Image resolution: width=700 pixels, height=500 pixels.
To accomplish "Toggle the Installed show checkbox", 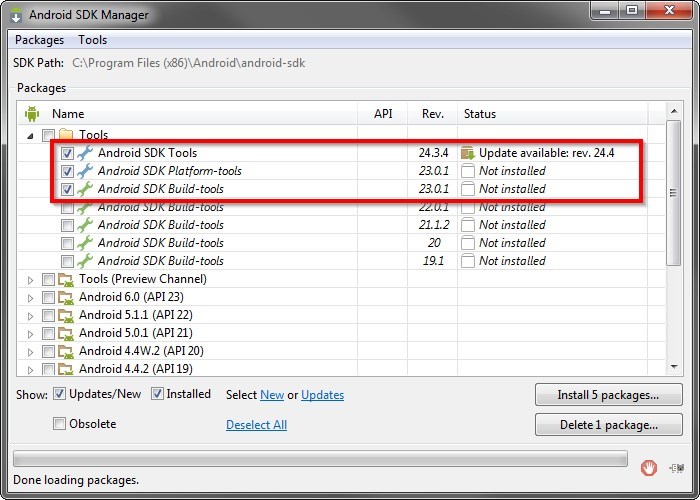I will (157, 394).
